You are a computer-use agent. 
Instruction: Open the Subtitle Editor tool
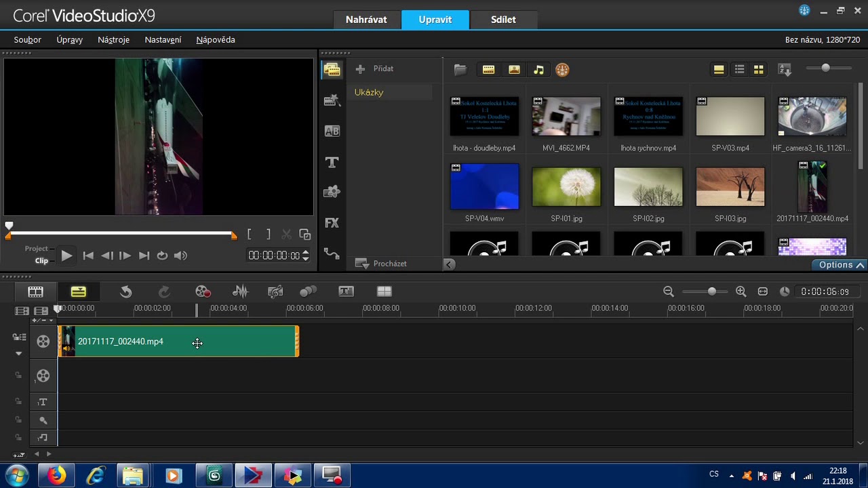point(347,291)
